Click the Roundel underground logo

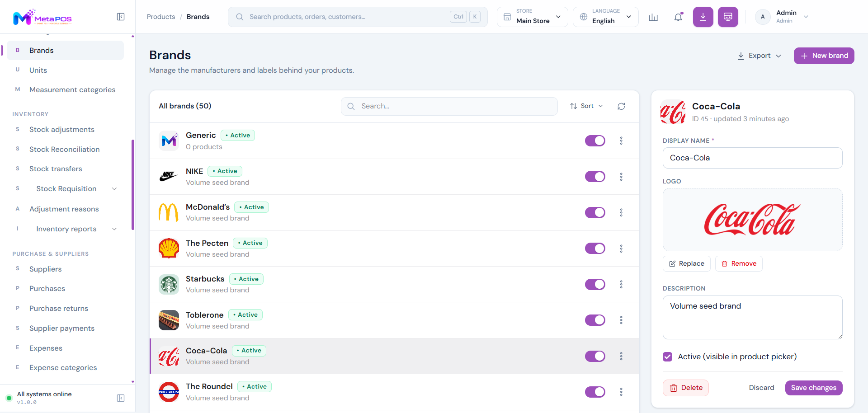[x=169, y=392]
